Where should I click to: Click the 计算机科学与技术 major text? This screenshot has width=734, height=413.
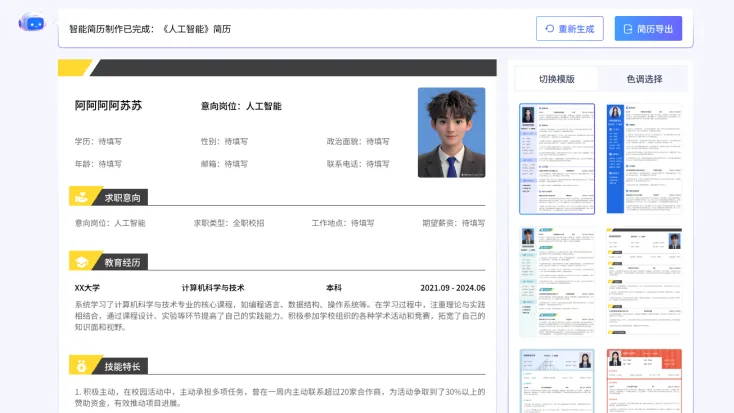coord(213,288)
